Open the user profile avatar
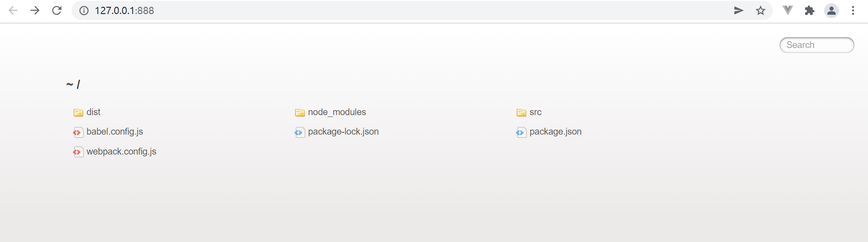This screenshot has height=242, width=868. (831, 10)
